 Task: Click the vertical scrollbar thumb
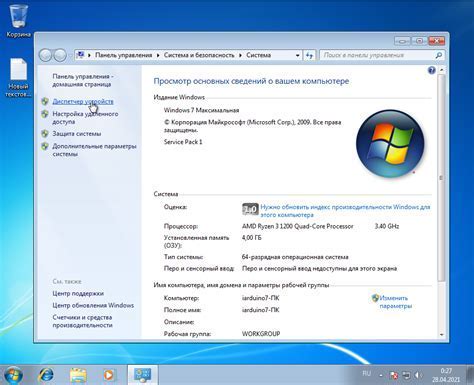pos(441,177)
